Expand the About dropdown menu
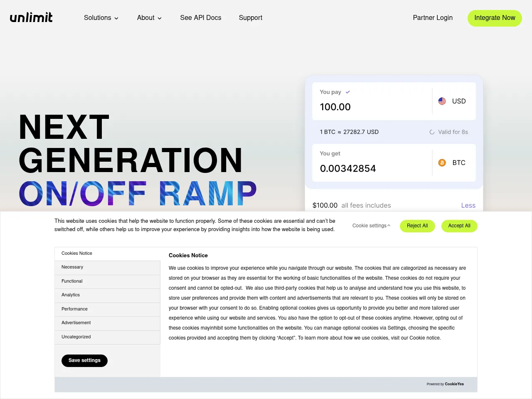This screenshot has width=532, height=399. (149, 18)
